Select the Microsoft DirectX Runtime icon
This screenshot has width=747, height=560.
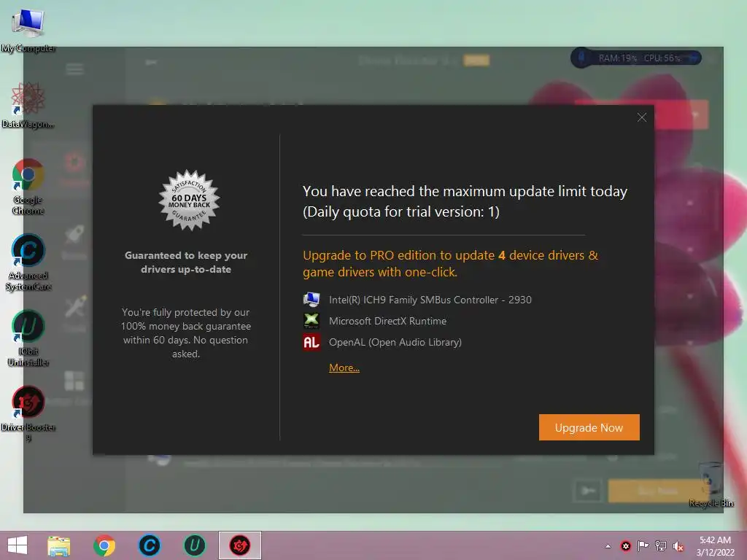311,321
